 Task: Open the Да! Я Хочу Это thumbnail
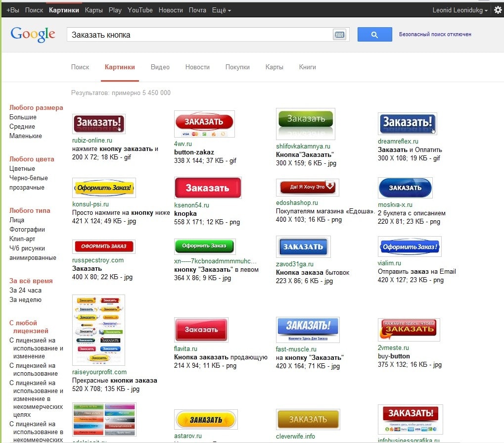(x=308, y=187)
